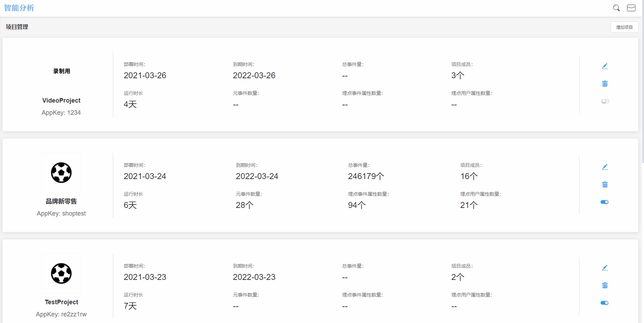
Task: Edit the VideoProject project with pencil icon
Action: coord(605,66)
